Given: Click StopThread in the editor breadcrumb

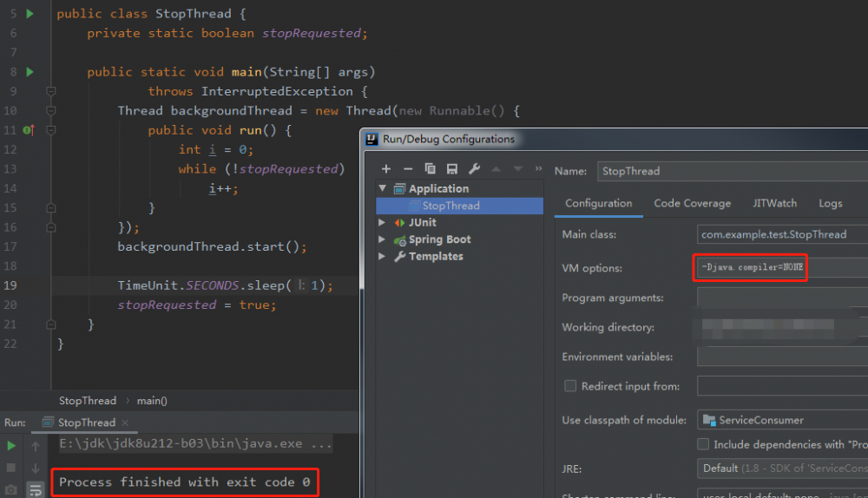Looking at the screenshot, I should coord(88,401).
